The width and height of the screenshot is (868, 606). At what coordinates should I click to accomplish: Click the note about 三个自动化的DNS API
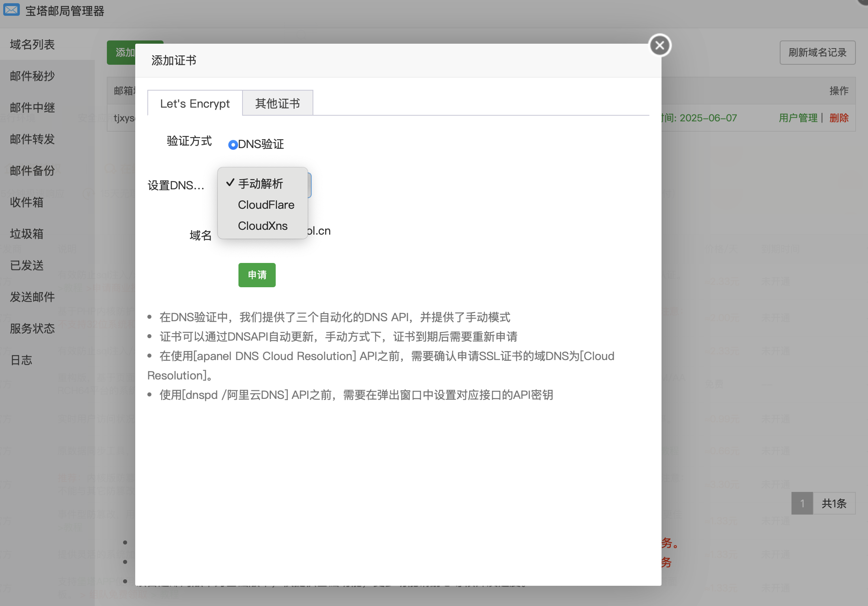(x=335, y=317)
